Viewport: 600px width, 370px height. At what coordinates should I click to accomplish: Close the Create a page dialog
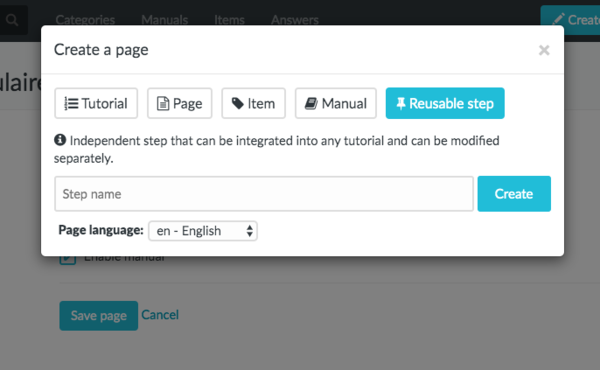544,50
